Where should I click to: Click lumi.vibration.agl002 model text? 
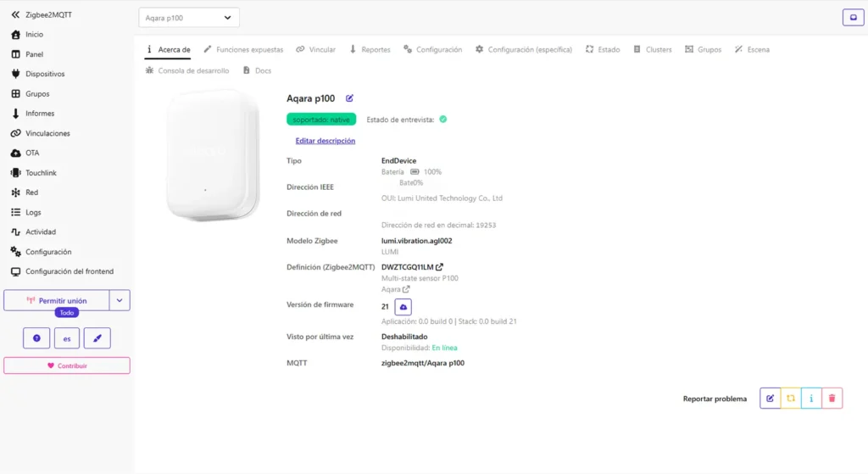416,241
